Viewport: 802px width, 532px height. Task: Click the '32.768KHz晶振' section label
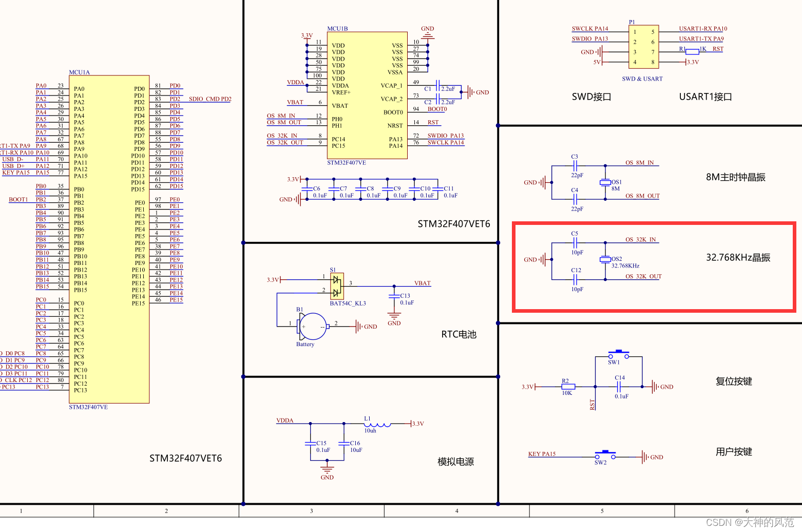click(738, 258)
